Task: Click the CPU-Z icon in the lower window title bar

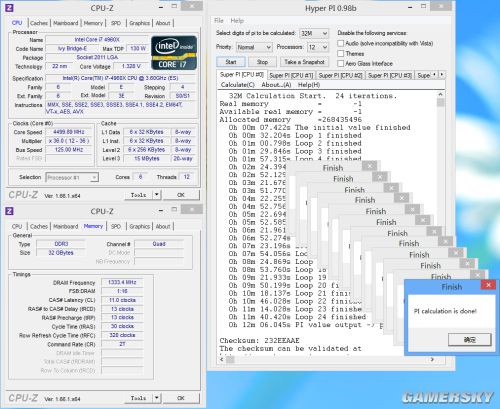Action: tap(10, 211)
